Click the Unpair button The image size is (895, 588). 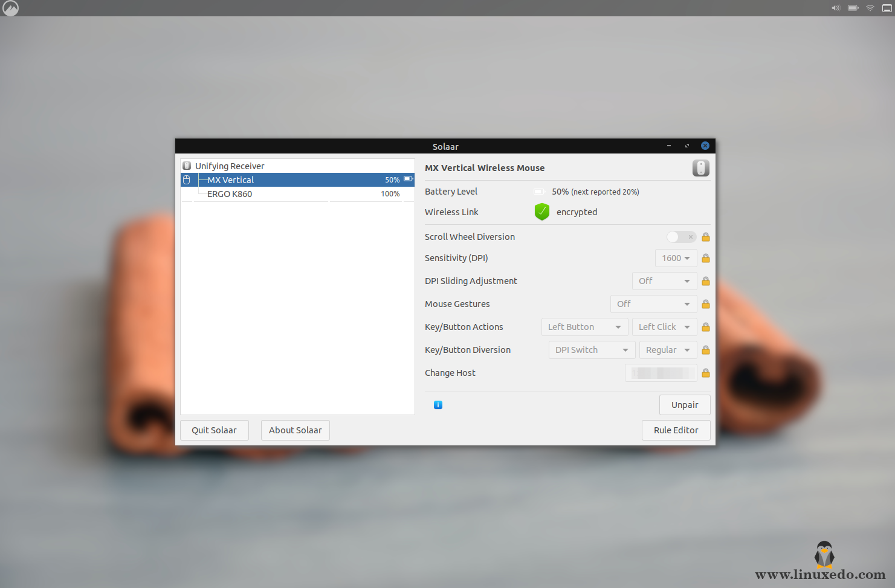(x=685, y=405)
